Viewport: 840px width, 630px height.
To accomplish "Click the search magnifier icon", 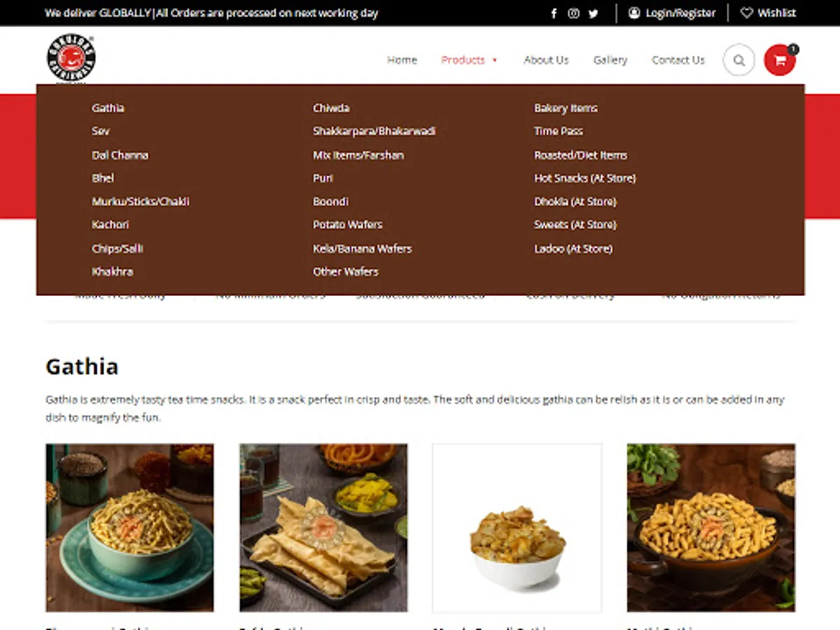I will coord(738,60).
